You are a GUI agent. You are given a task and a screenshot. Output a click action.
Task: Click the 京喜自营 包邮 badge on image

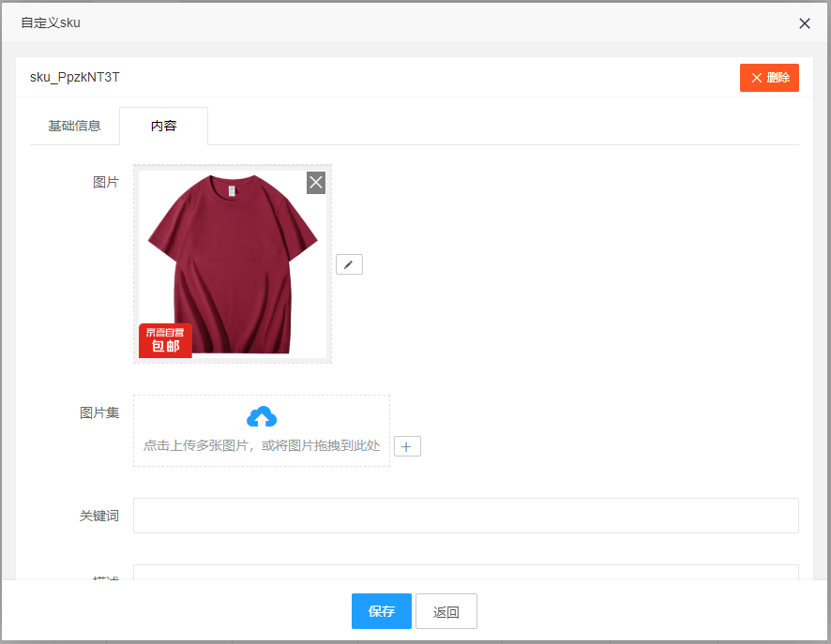165,340
